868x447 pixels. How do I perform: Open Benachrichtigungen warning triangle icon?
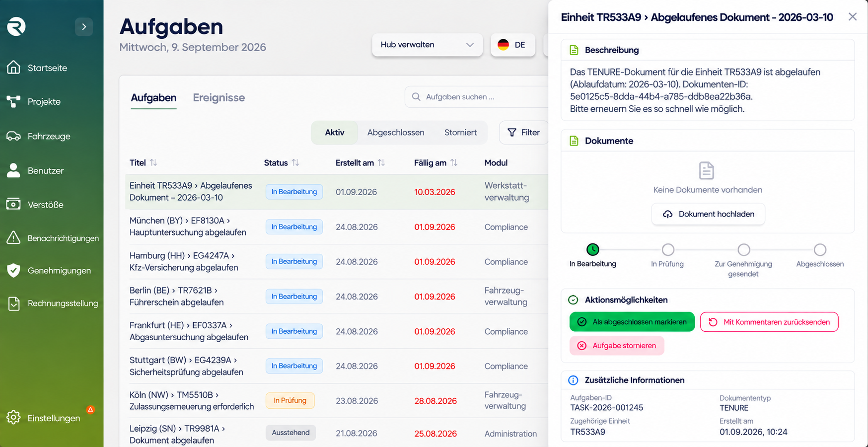13,238
